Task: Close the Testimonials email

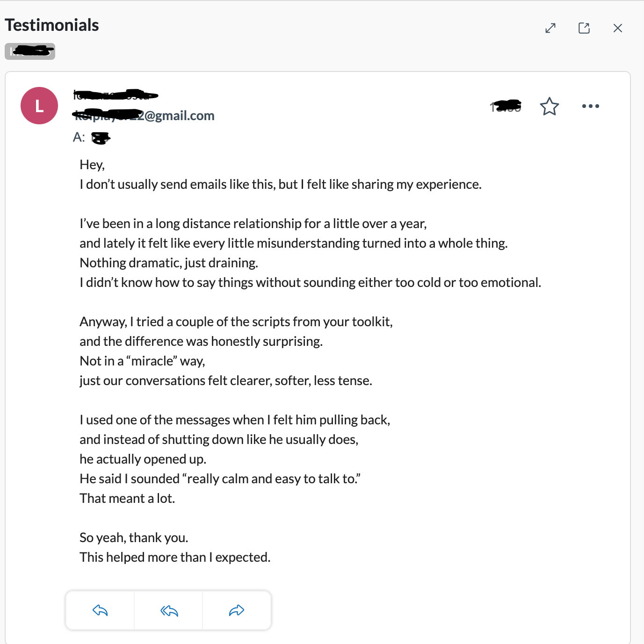Action: click(x=618, y=28)
